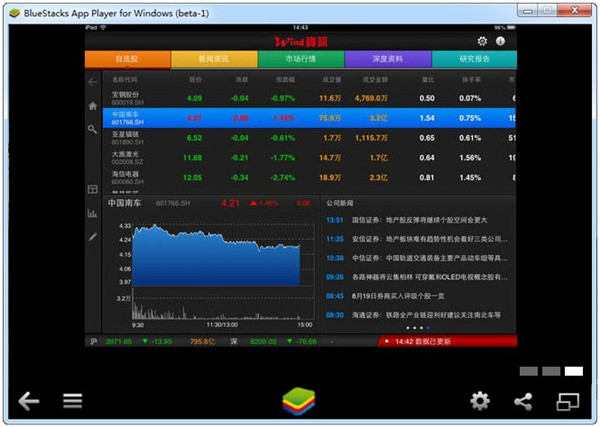Click the -2.74% change cell

[x=283, y=178]
